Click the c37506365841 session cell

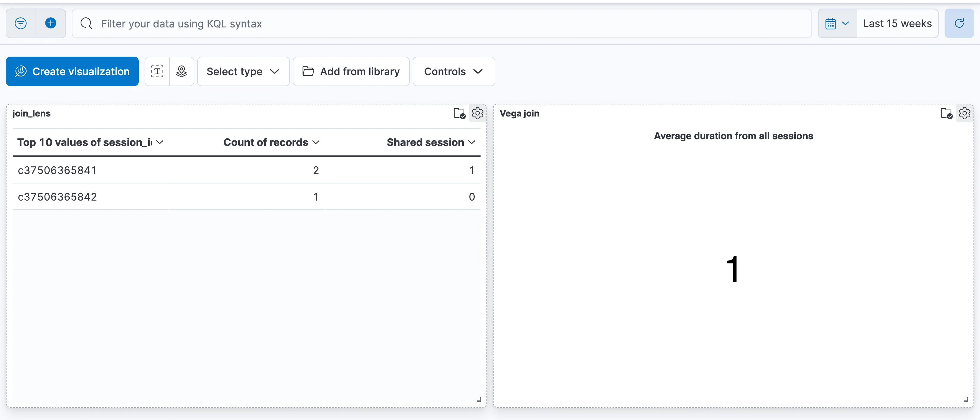pos(58,170)
